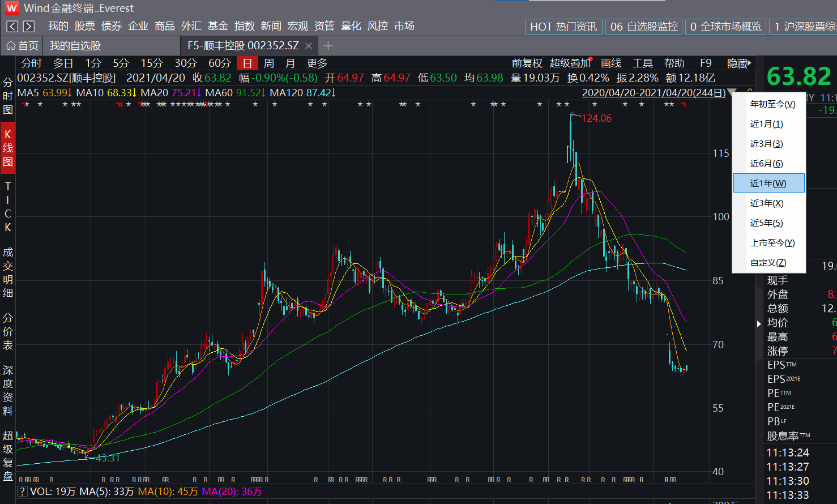Open the TICK side tab

pyautogui.click(x=8, y=207)
